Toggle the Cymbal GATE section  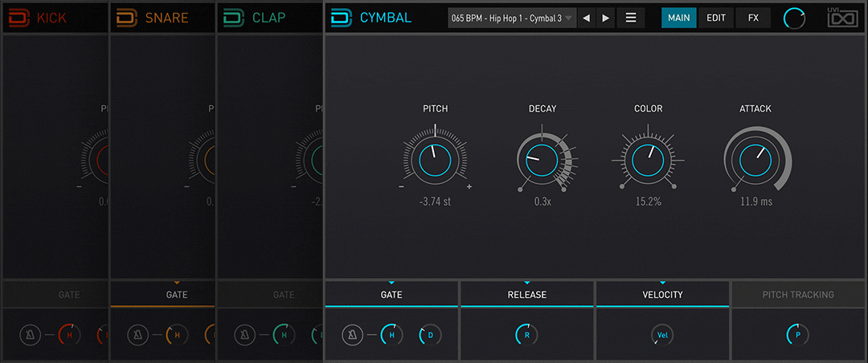point(391,295)
